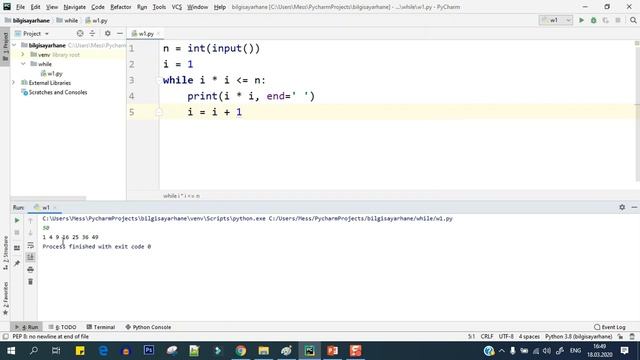
Task: Open the Python Console tool window
Action: point(148,327)
